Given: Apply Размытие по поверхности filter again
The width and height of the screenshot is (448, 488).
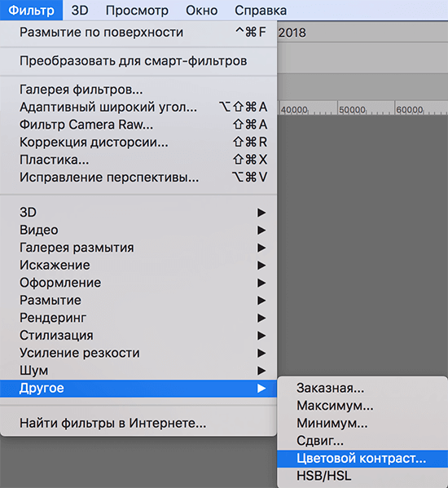Looking at the screenshot, I should pos(138,33).
